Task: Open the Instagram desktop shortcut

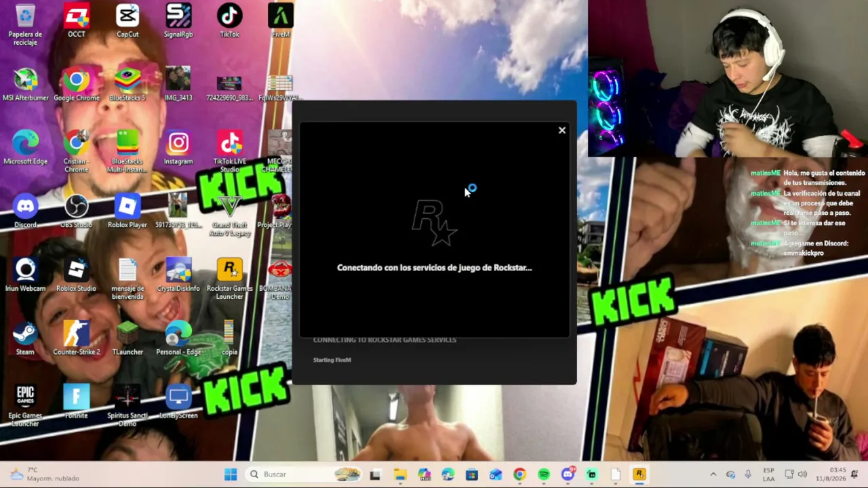Action: (x=178, y=148)
